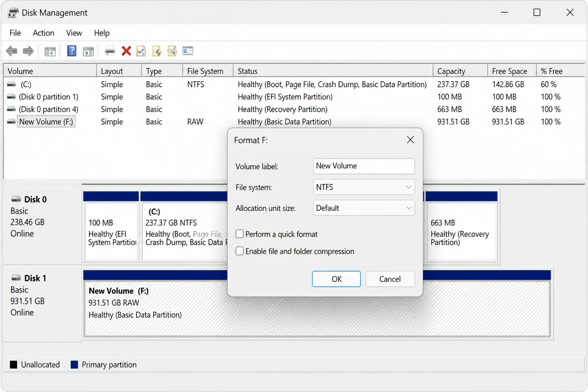Click the Disk 0 drive icon in the lower pane
Screen dimensions: 588x392
[16, 199]
